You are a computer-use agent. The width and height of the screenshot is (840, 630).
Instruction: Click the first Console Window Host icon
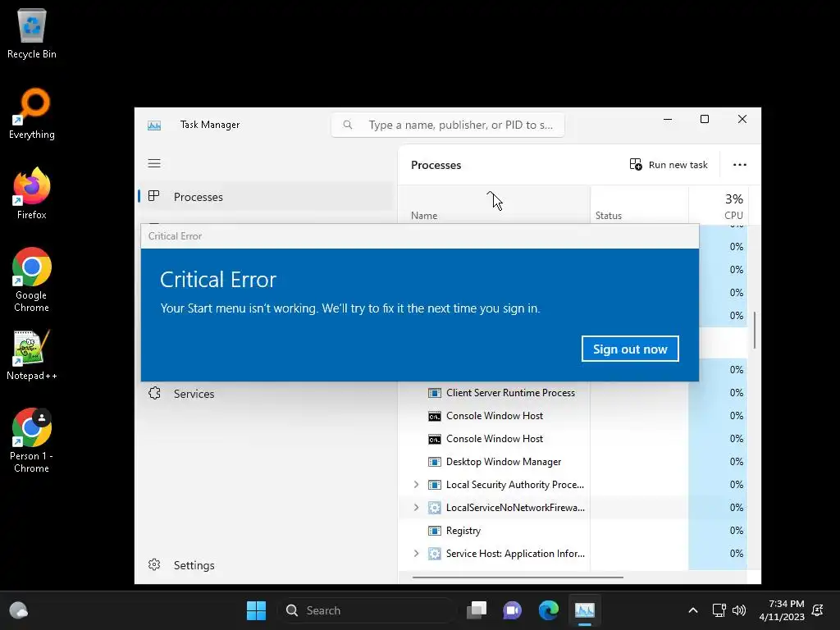pos(435,416)
